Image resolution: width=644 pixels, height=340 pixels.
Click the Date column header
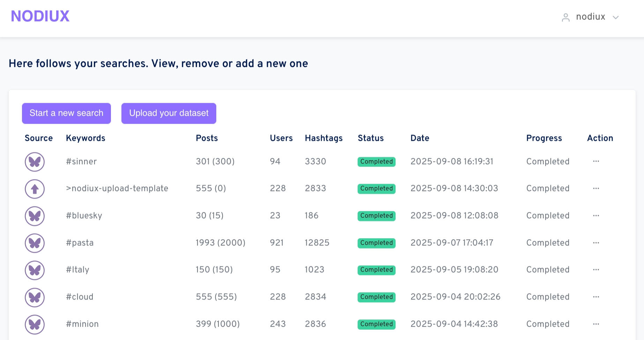420,138
